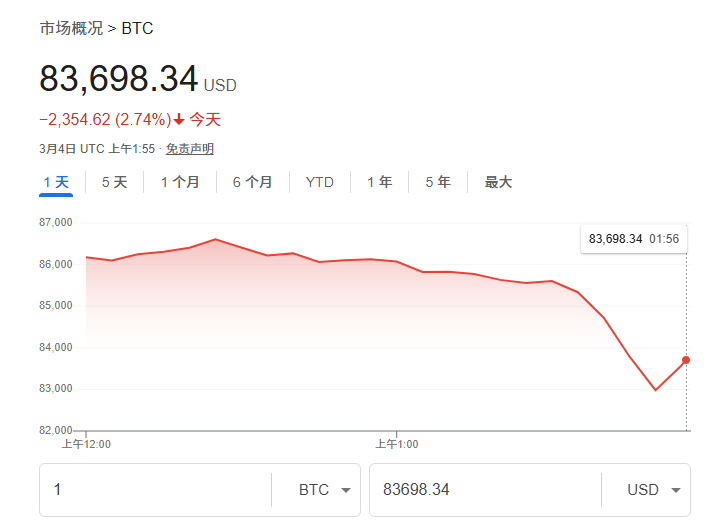Screen dimensions: 707x525
Task: Click the USD dropdown arrow icon
Action: 676,490
